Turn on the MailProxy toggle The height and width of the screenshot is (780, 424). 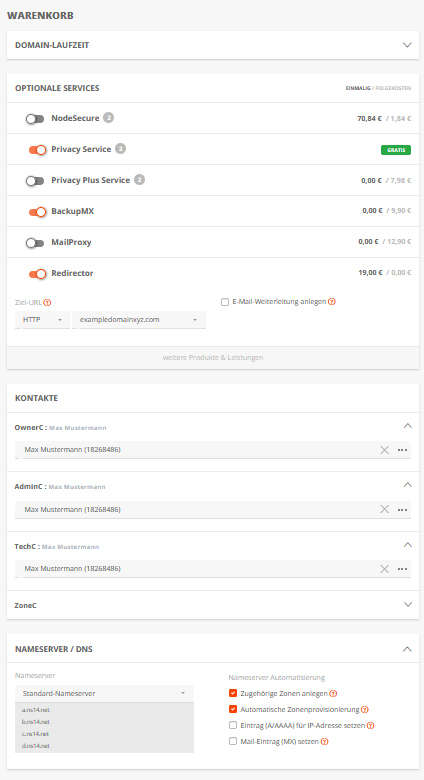point(35,243)
